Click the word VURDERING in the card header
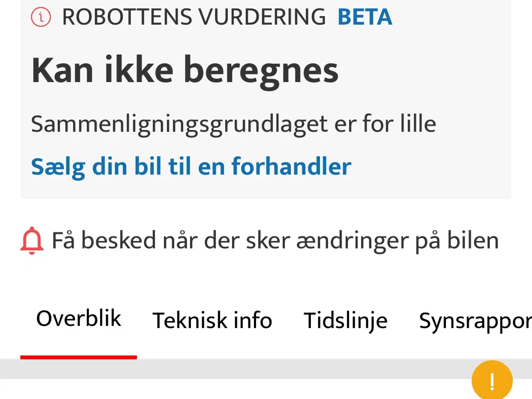Screen dimensions: 532x399 pyautogui.click(x=262, y=17)
